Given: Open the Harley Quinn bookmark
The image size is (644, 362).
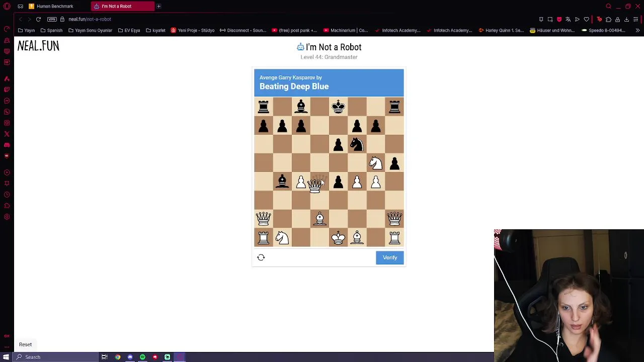Looking at the screenshot, I should click(501, 30).
